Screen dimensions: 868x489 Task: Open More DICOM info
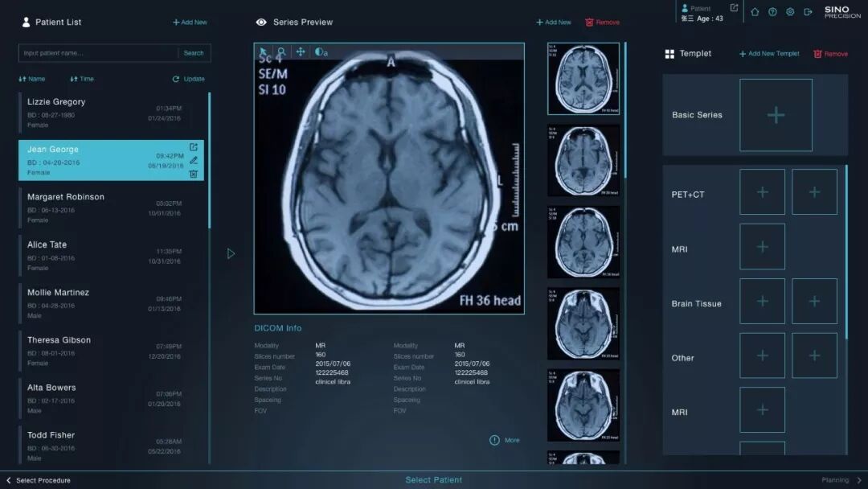point(512,440)
